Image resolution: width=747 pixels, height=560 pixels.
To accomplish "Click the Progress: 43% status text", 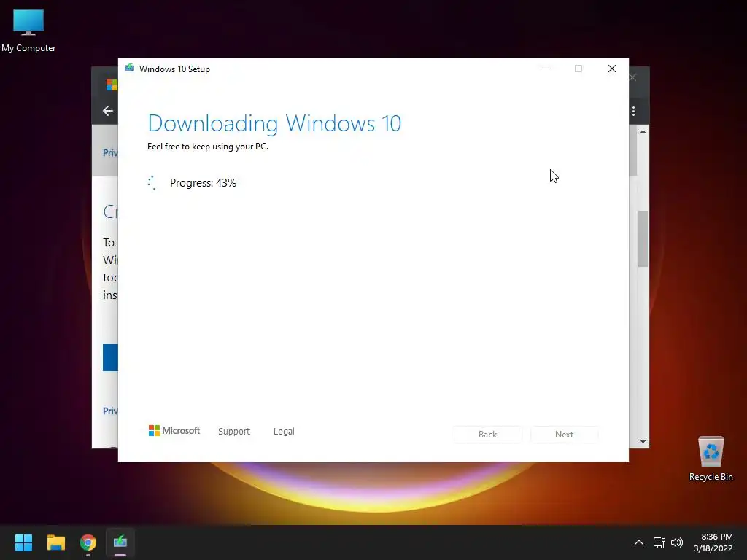I will [203, 183].
